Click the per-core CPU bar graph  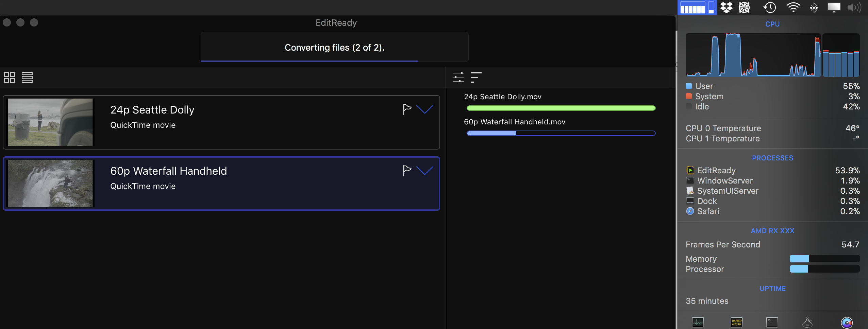[x=841, y=55]
